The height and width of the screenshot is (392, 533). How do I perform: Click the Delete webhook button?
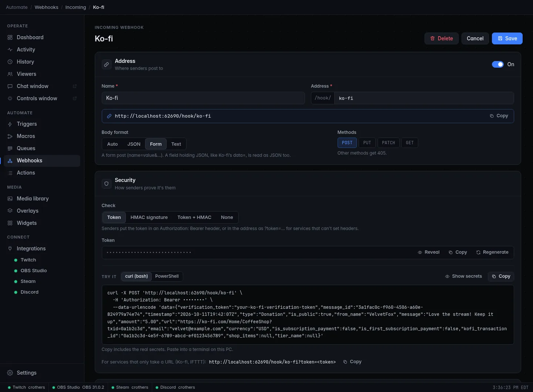pos(442,38)
